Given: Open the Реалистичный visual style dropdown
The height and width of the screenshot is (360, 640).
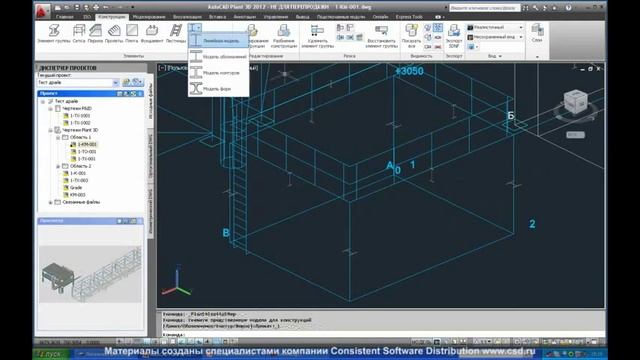Looking at the screenshot, I should pyautogui.click(x=495, y=27).
